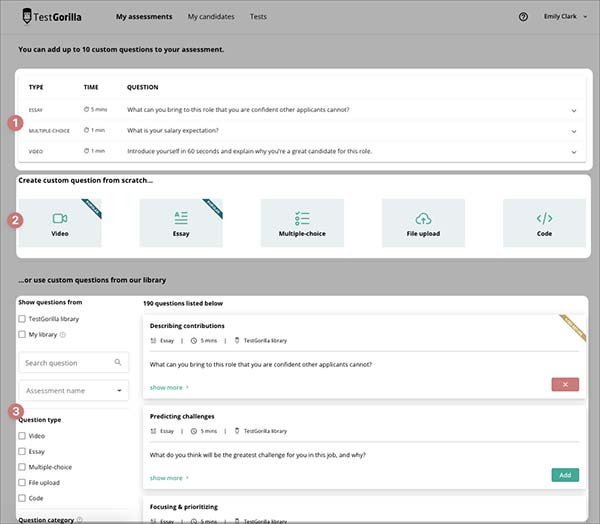This screenshot has width=600, height=524.
Task: Open the Assessment name dropdown
Action: point(73,390)
